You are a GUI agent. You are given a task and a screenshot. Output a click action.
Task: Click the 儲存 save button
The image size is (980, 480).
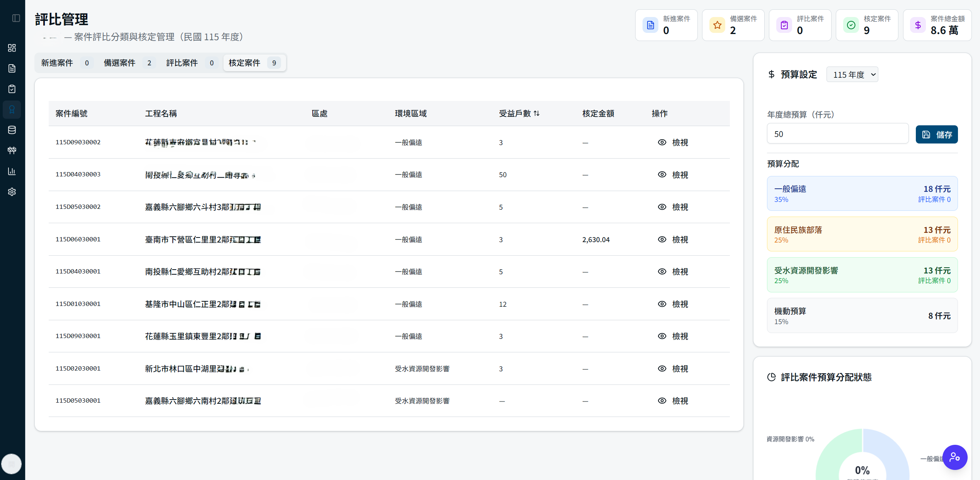pos(937,134)
